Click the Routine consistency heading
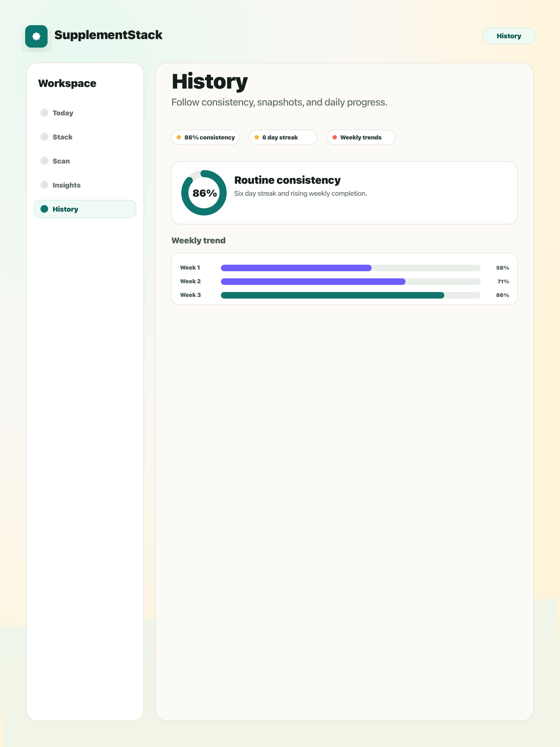Viewport: 560px width, 747px height. point(287,180)
